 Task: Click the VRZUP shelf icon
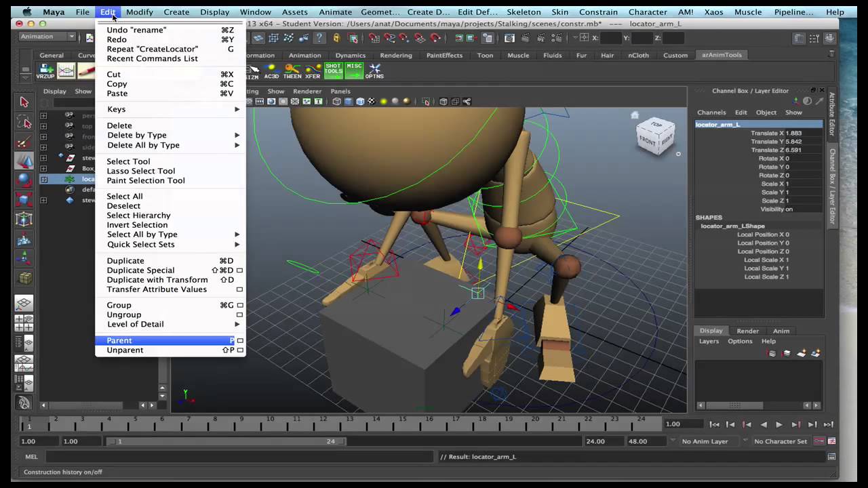45,70
